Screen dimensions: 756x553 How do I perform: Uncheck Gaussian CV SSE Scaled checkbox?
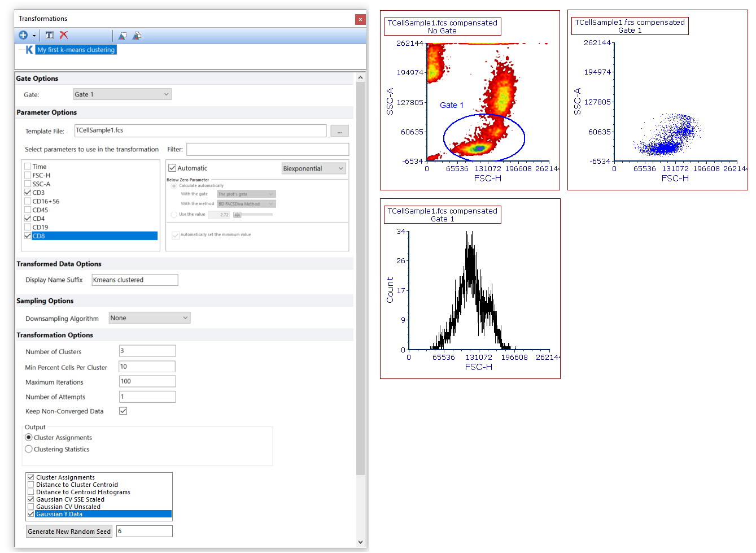(31, 499)
